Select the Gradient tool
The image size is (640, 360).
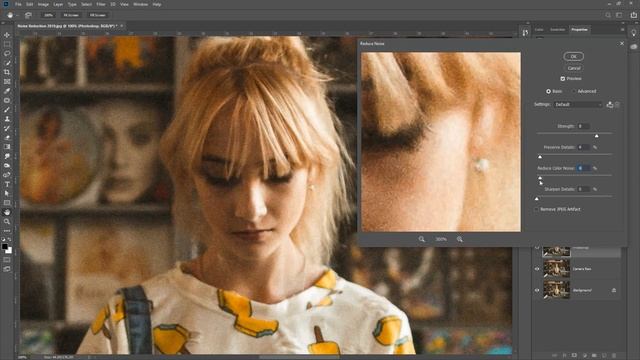tap(7, 147)
